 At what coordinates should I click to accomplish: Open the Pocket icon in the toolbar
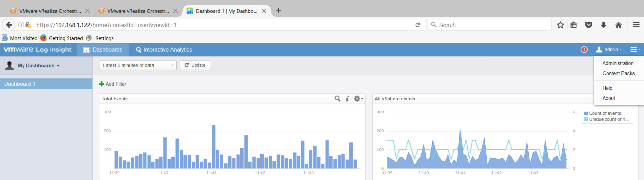[x=589, y=25]
